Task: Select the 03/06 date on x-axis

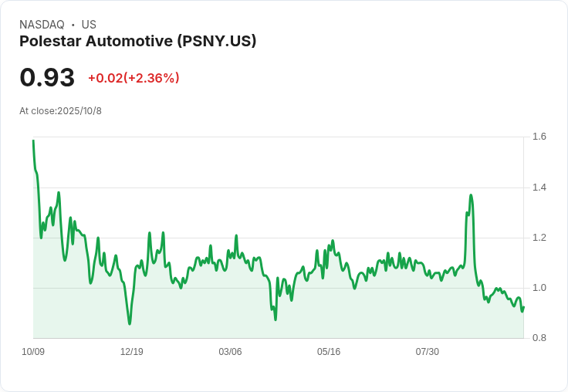Action: tap(230, 352)
